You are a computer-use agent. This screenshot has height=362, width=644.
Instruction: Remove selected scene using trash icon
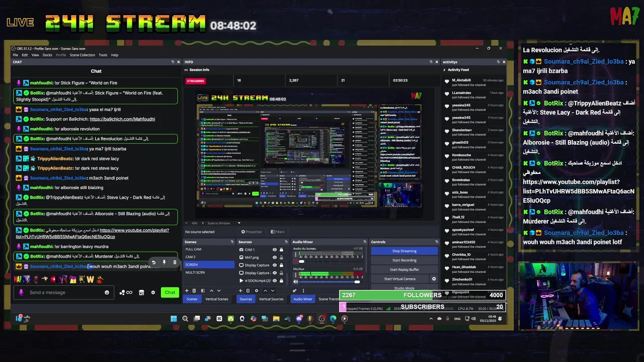coord(194,291)
